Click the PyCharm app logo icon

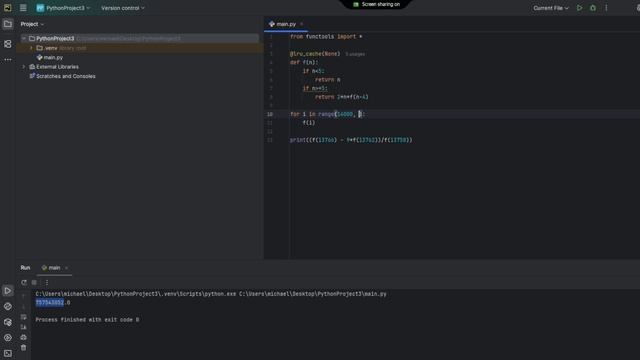click(x=8, y=8)
